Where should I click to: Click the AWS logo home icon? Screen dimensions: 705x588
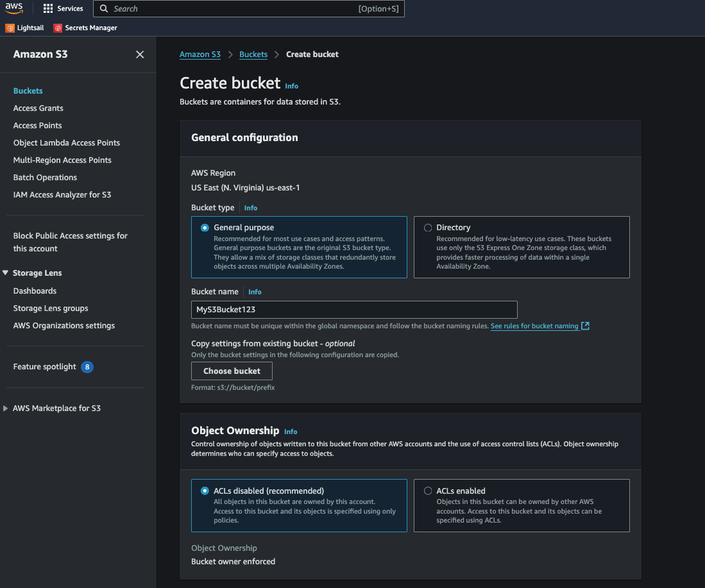pyautogui.click(x=14, y=8)
